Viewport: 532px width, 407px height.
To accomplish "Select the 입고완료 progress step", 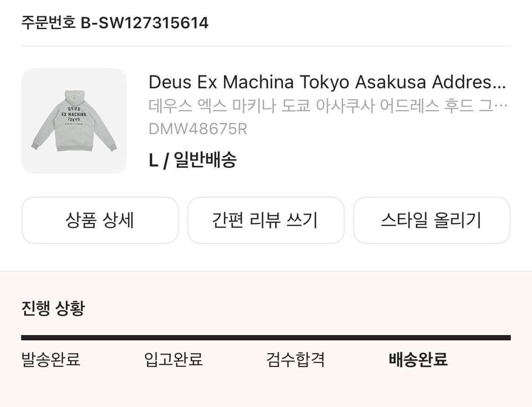I will (173, 360).
